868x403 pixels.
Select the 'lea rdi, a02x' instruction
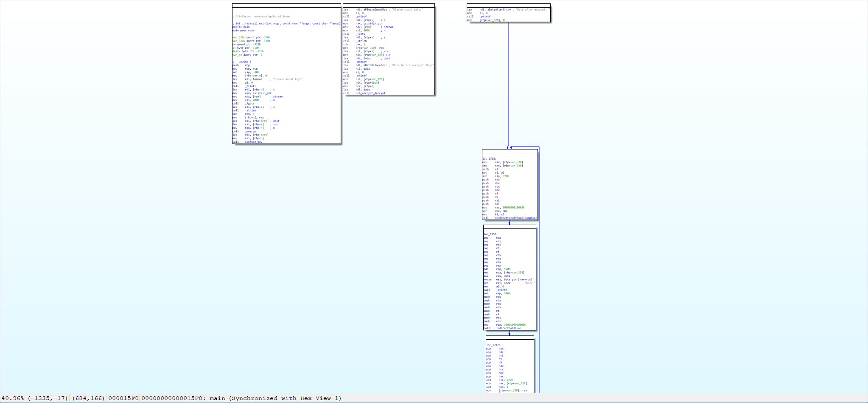pos(510,283)
